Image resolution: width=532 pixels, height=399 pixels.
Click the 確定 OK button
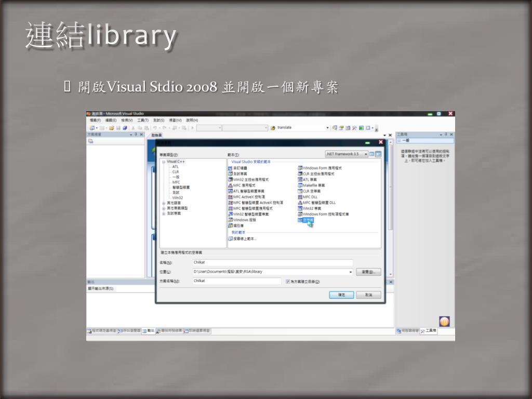[341, 295]
